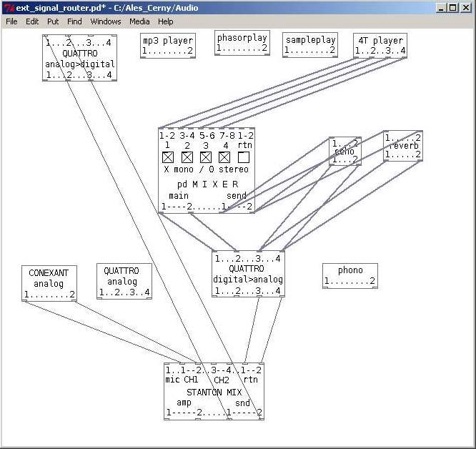
Task: Open the Find menu
Action: 74,21
